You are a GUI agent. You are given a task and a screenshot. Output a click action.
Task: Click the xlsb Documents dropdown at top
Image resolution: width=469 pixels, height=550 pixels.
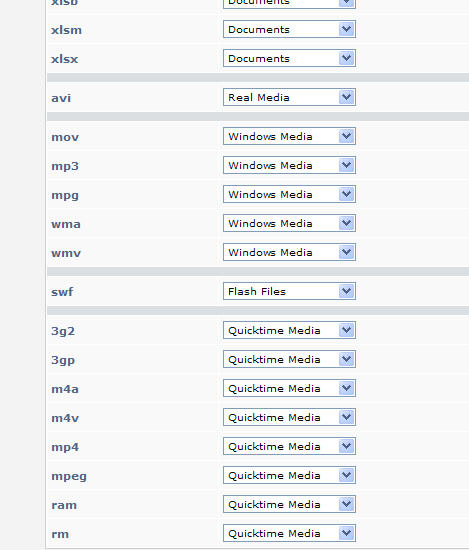tap(289, 4)
